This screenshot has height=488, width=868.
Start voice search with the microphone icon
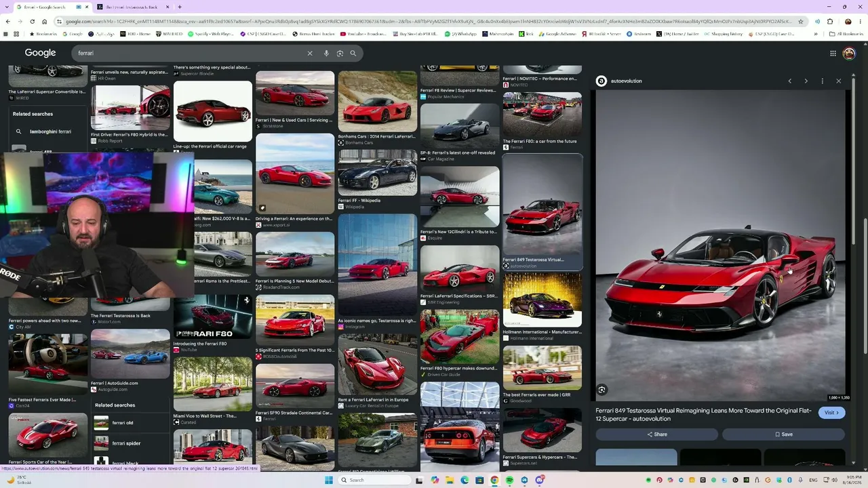point(326,53)
